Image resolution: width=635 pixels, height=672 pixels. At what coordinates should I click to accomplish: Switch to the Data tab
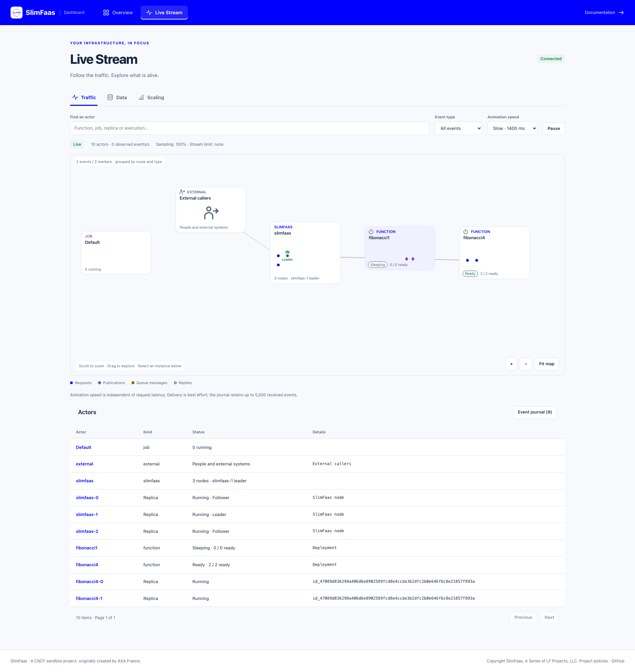click(x=117, y=98)
